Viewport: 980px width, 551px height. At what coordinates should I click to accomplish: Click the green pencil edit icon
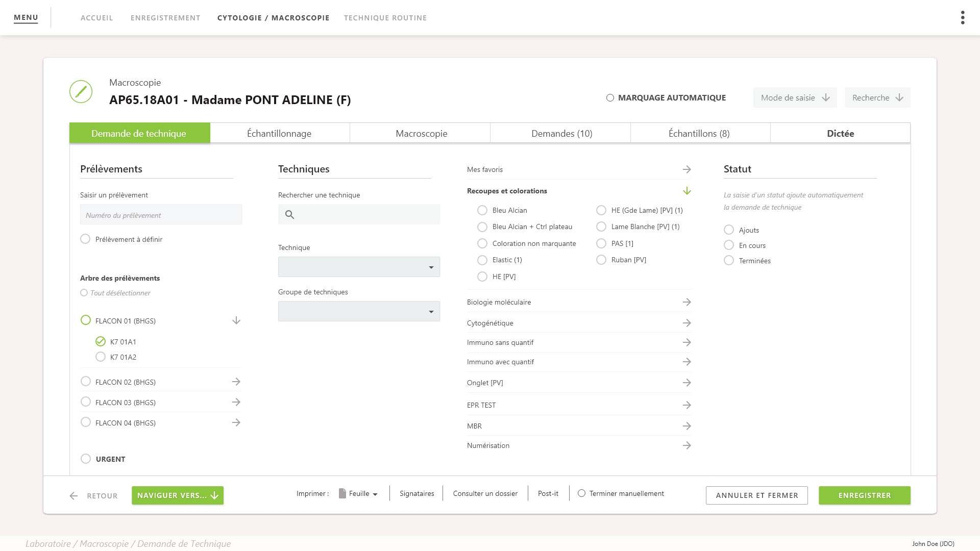(x=81, y=92)
